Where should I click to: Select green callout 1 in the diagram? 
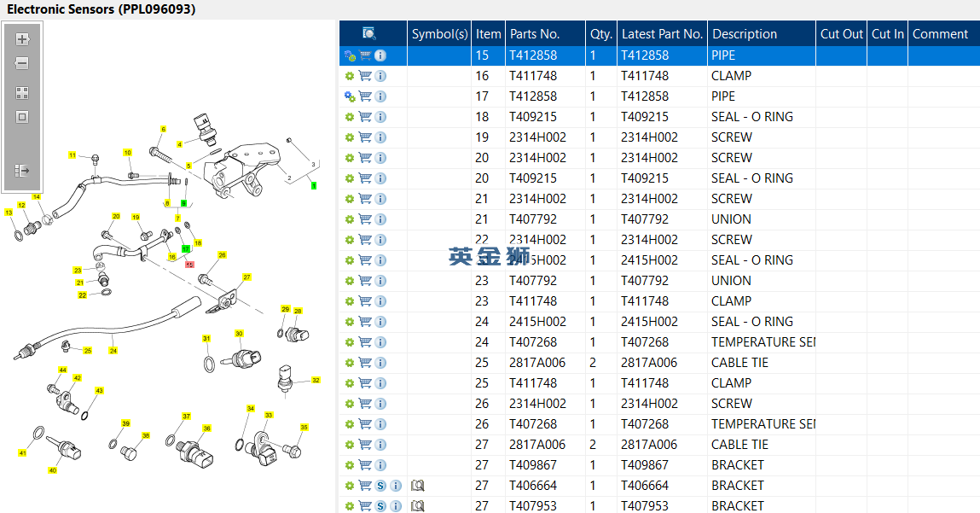pos(314,186)
